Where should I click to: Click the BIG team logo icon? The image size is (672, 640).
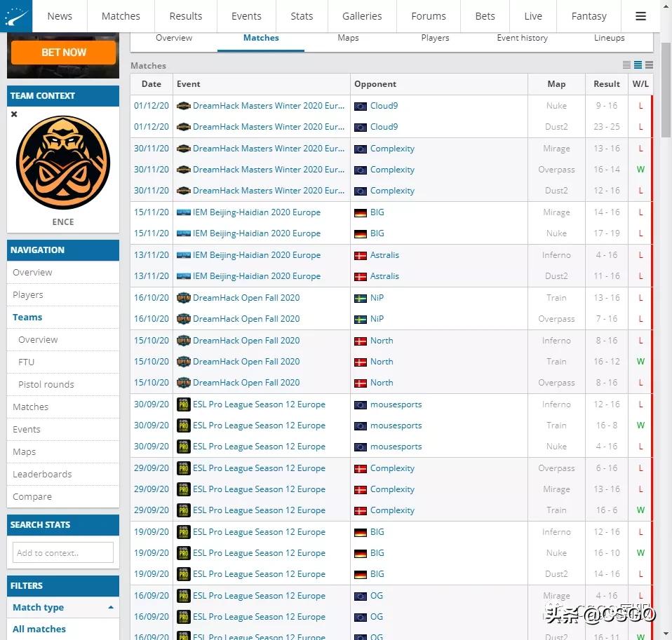(360, 212)
